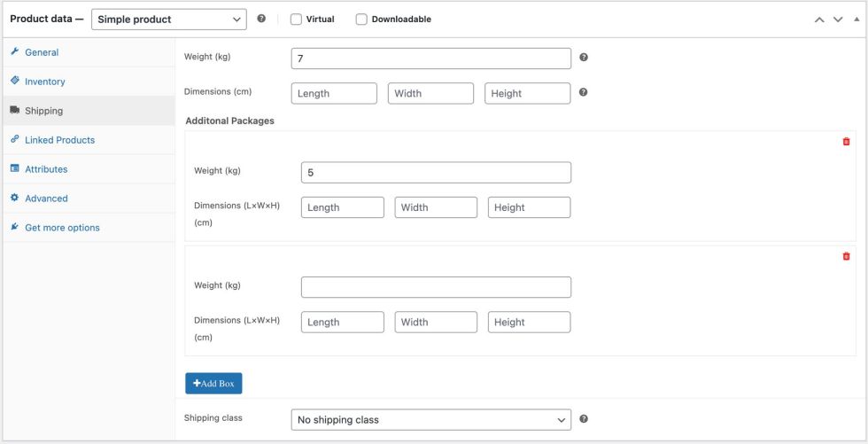This screenshot has height=444, width=868.
Task: Click the help icon next to Dimensions fields
Action: click(x=584, y=92)
